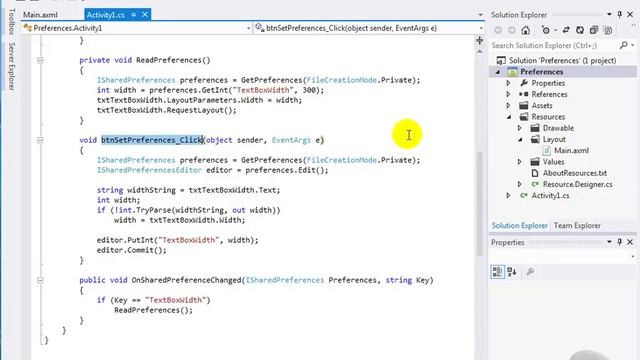Screen dimensions: 640x360
Task: Select the Solution Explorer bottom tab
Action: (520, 225)
